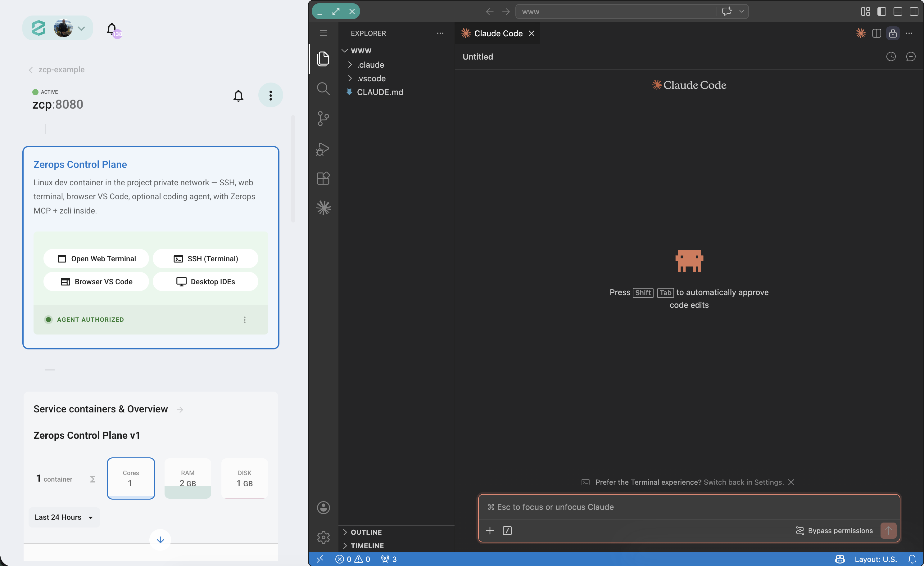Focus the Claude prompt input field
This screenshot has width=924, height=566.
689,507
